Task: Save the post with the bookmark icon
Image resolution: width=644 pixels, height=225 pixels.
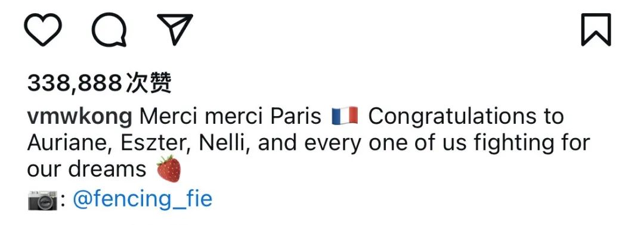Action: pos(596,30)
